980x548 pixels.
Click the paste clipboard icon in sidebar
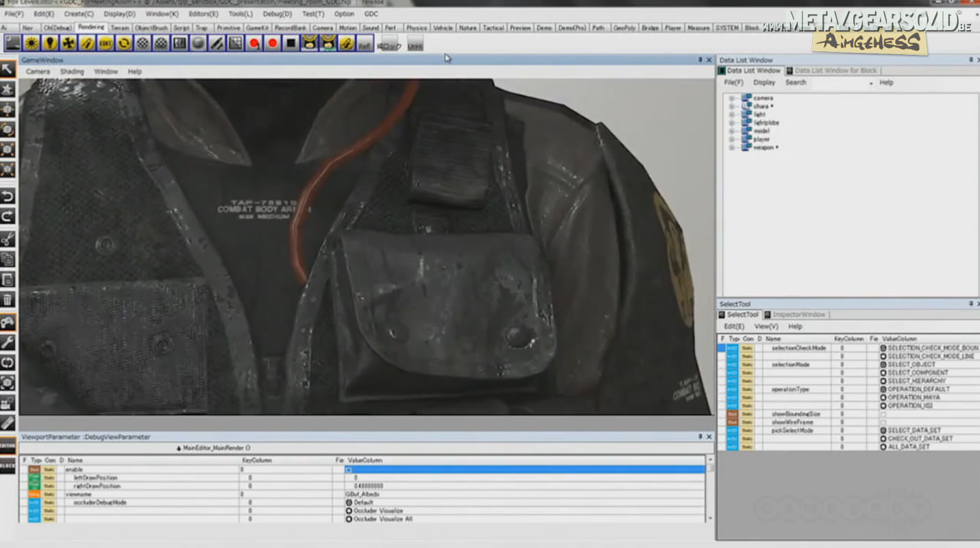(8, 279)
